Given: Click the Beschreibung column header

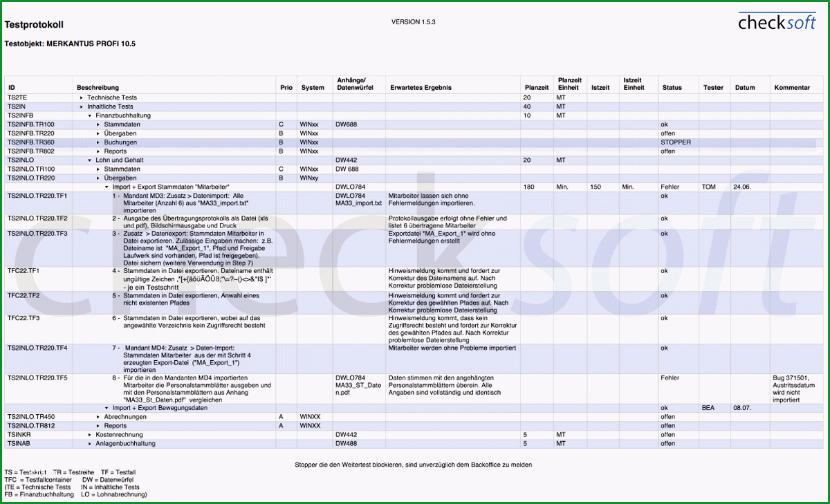Looking at the screenshot, I should tap(98, 88).
